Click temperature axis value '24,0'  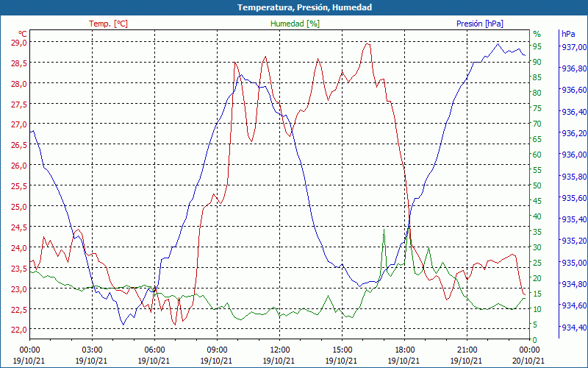click(x=19, y=248)
